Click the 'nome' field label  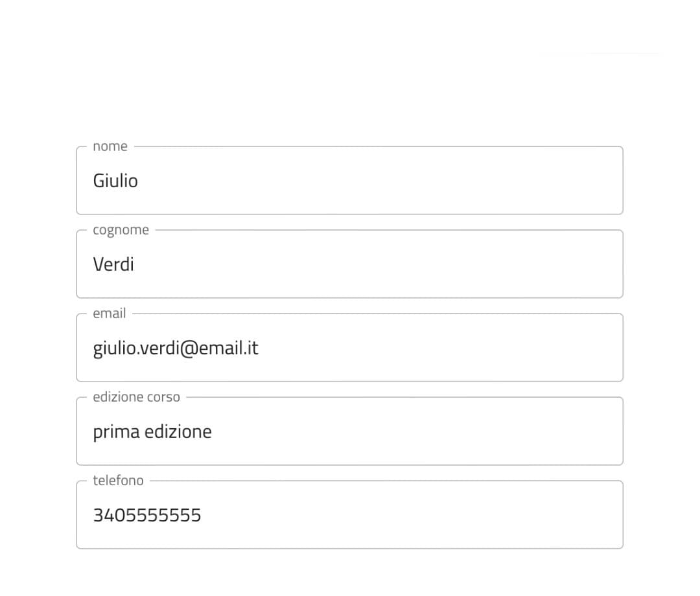pyautogui.click(x=110, y=146)
